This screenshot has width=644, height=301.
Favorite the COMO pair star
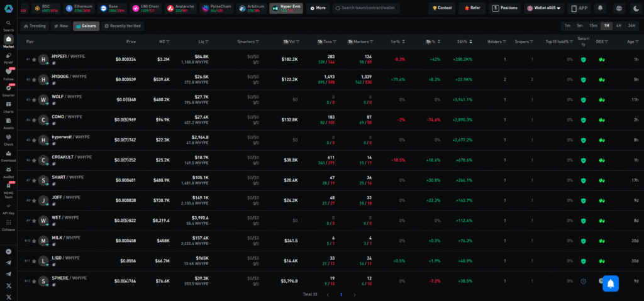click(x=34, y=120)
